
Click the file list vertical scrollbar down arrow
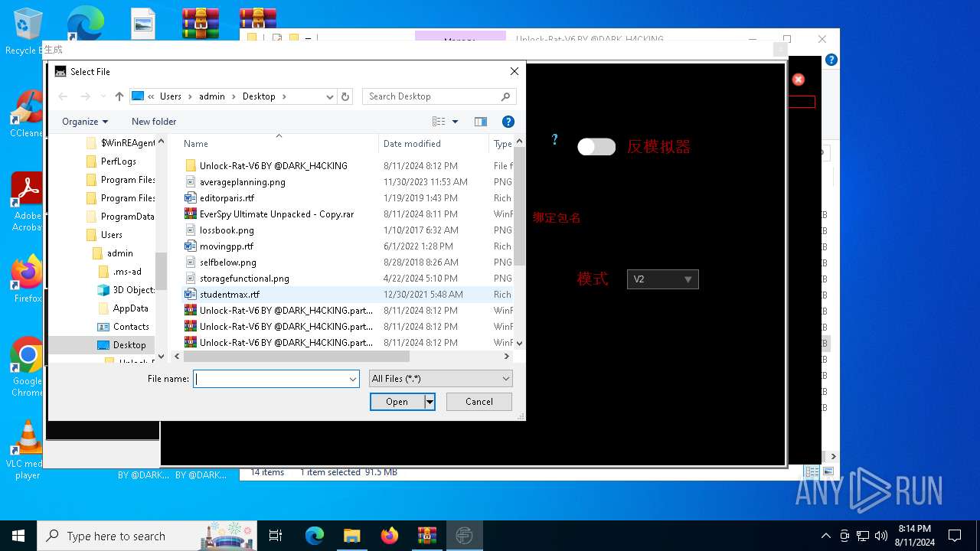(x=520, y=344)
